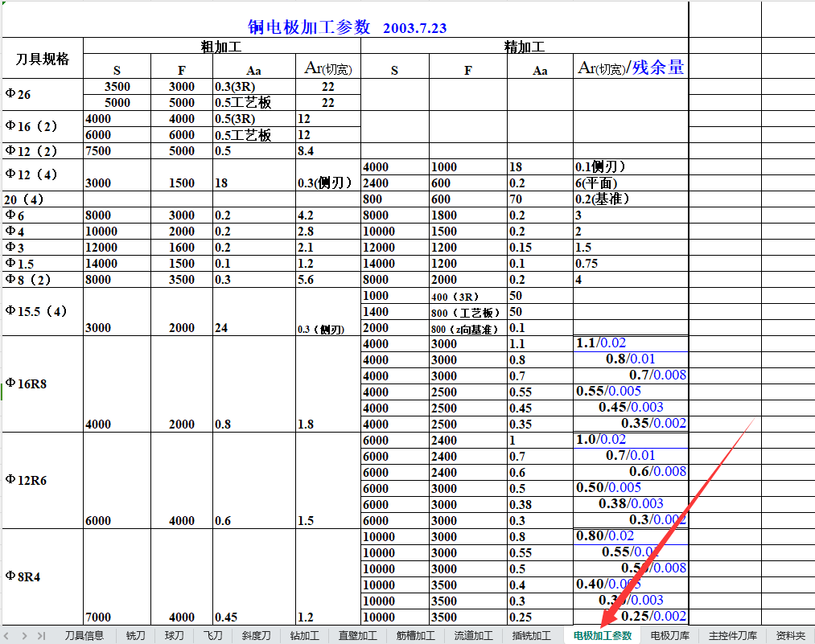Screen dimensions: 815x644
Task: Select the Ar(切宽)/残余量 header cell
Action: click(631, 67)
